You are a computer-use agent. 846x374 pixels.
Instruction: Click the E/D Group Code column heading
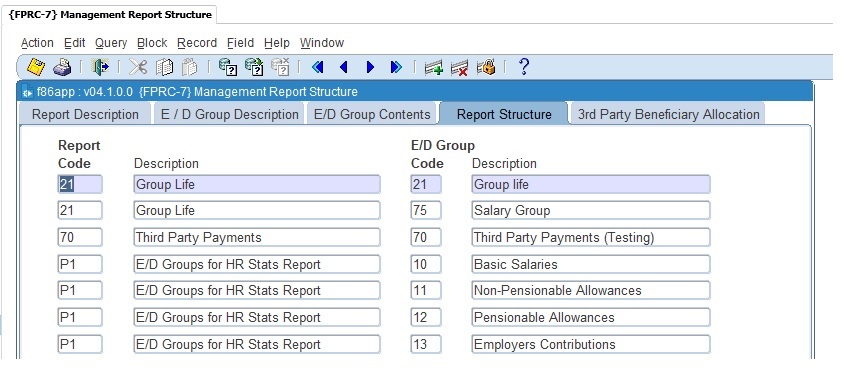[x=442, y=154]
